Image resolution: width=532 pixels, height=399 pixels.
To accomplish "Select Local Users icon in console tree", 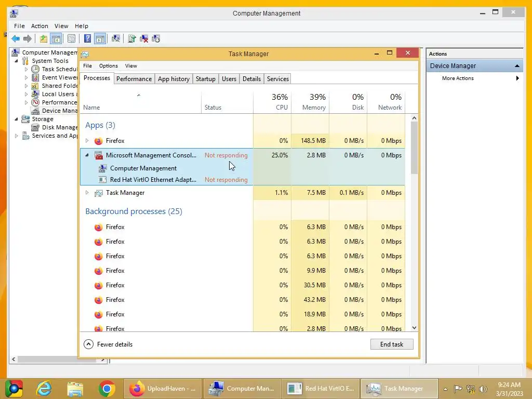I will [35, 94].
